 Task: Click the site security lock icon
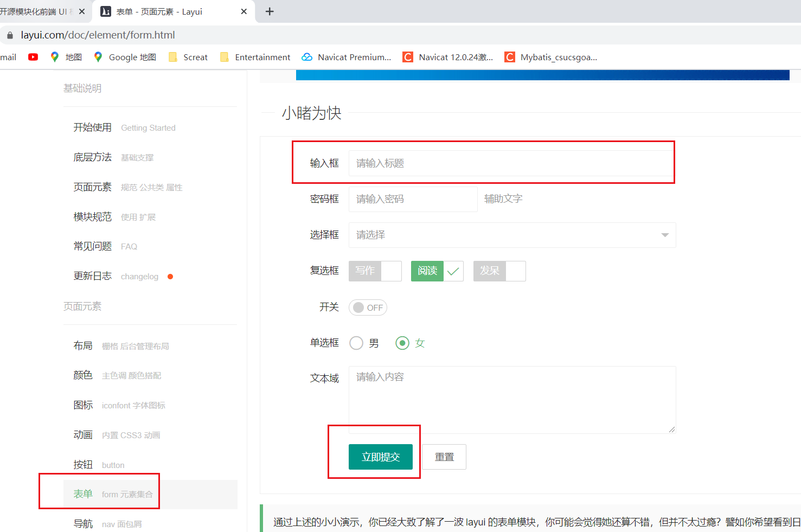[9, 34]
